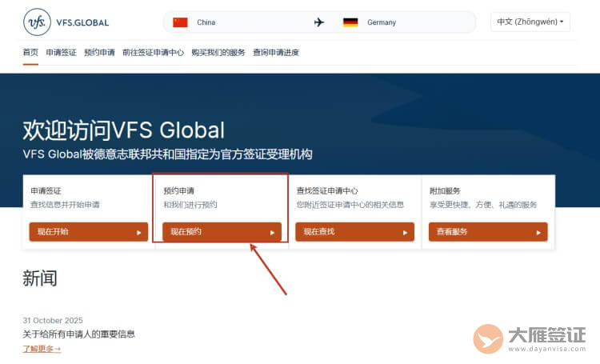Click the 欢迎访问VFS Global heading

(x=123, y=130)
